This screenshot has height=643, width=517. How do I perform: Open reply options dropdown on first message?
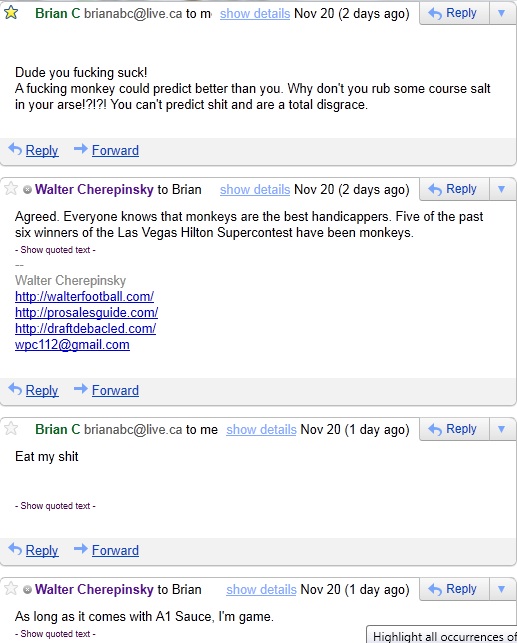[x=501, y=13]
